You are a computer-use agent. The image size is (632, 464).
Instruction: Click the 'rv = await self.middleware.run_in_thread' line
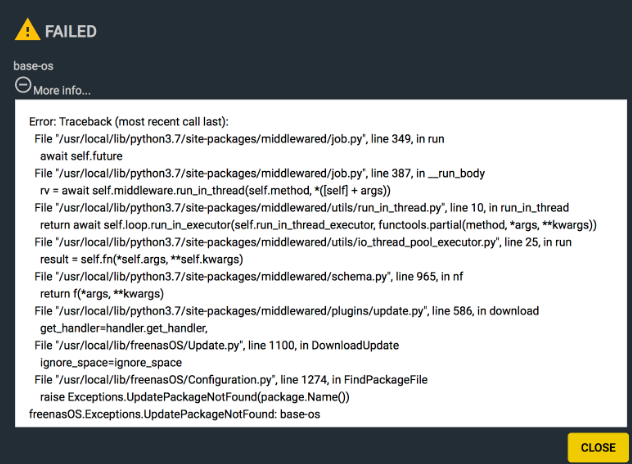coord(215,190)
